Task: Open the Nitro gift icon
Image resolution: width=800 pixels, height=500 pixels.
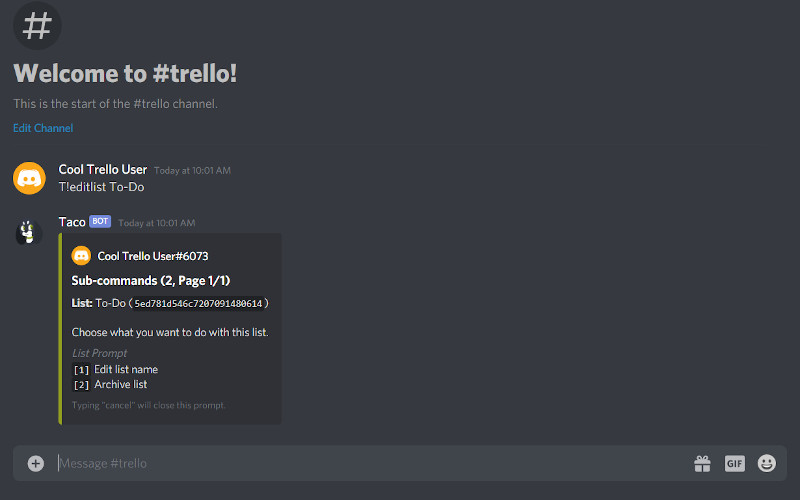Action: pos(702,463)
